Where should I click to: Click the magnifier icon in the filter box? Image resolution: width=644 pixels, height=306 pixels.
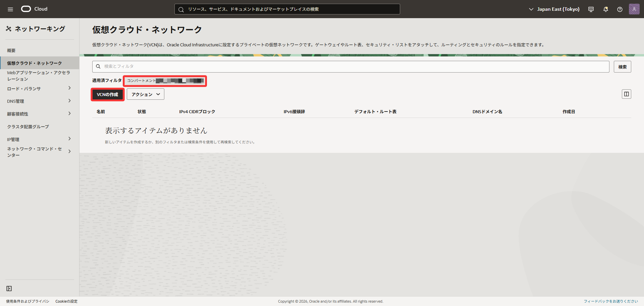98,67
